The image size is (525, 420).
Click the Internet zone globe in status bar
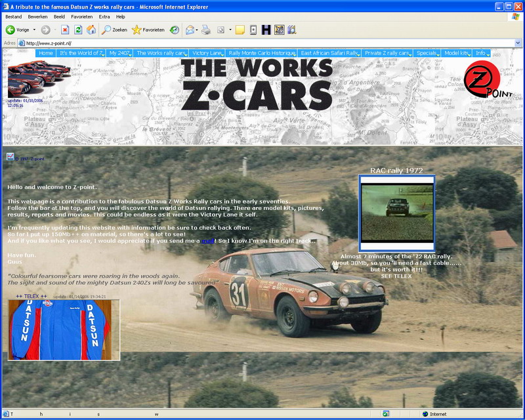pos(425,414)
